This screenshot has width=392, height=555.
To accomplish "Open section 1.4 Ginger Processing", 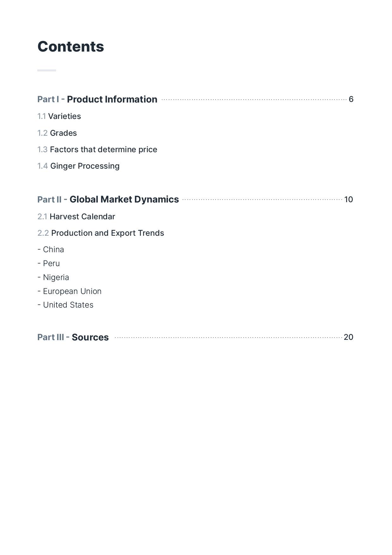I will pos(78,166).
